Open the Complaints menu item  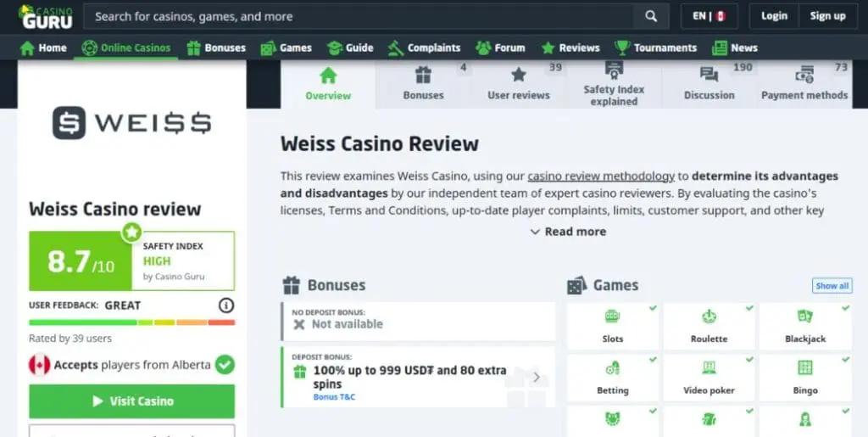tap(424, 48)
